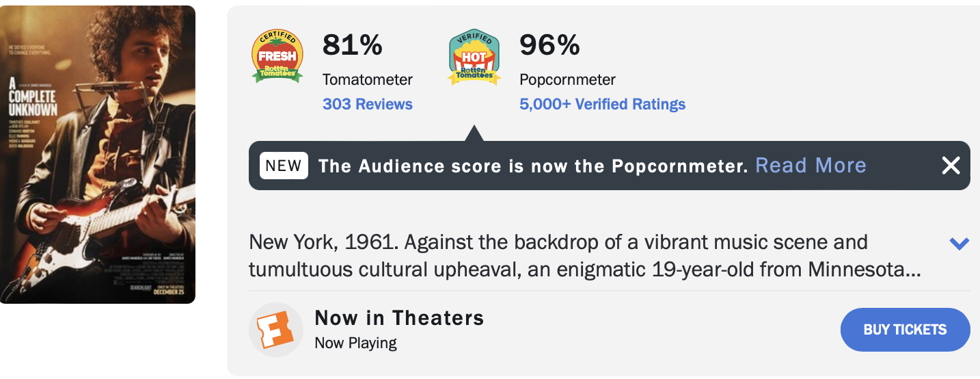Click the 96% Popcornmeter score
This screenshot has height=379, width=980.
pyautogui.click(x=549, y=45)
